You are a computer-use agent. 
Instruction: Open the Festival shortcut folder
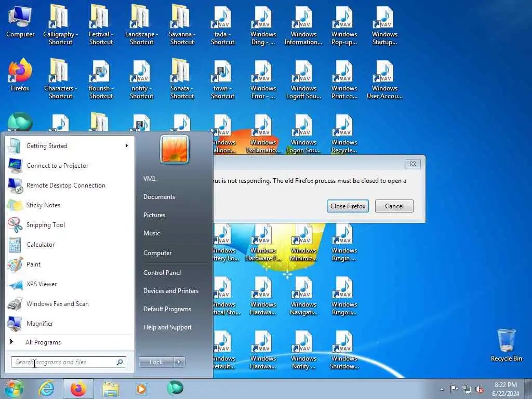(101, 24)
